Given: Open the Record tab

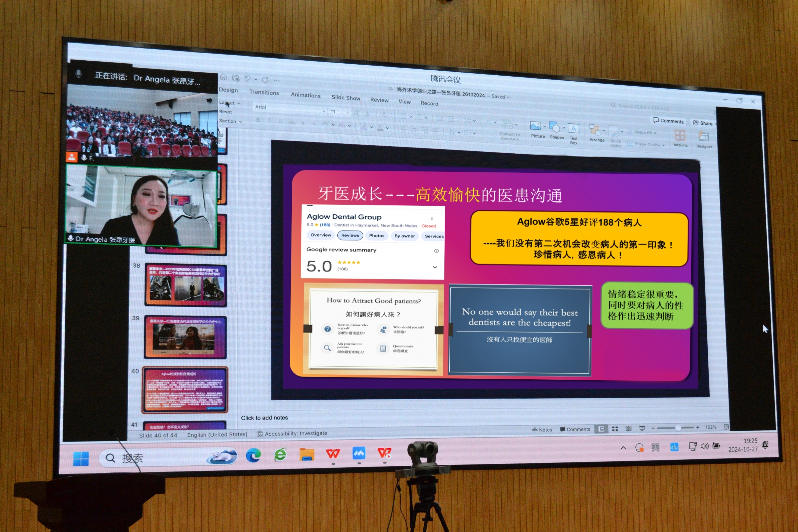Looking at the screenshot, I should pyautogui.click(x=429, y=103).
